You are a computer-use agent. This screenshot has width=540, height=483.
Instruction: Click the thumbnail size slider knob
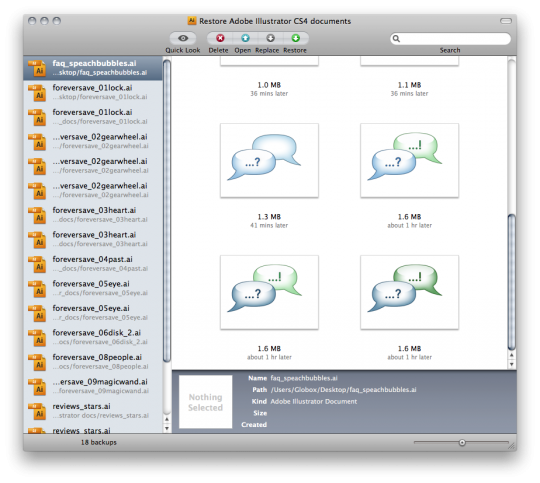[x=462, y=443]
